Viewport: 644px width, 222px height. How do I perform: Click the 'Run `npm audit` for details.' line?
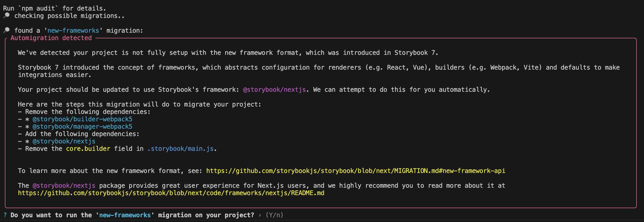coord(55,8)
